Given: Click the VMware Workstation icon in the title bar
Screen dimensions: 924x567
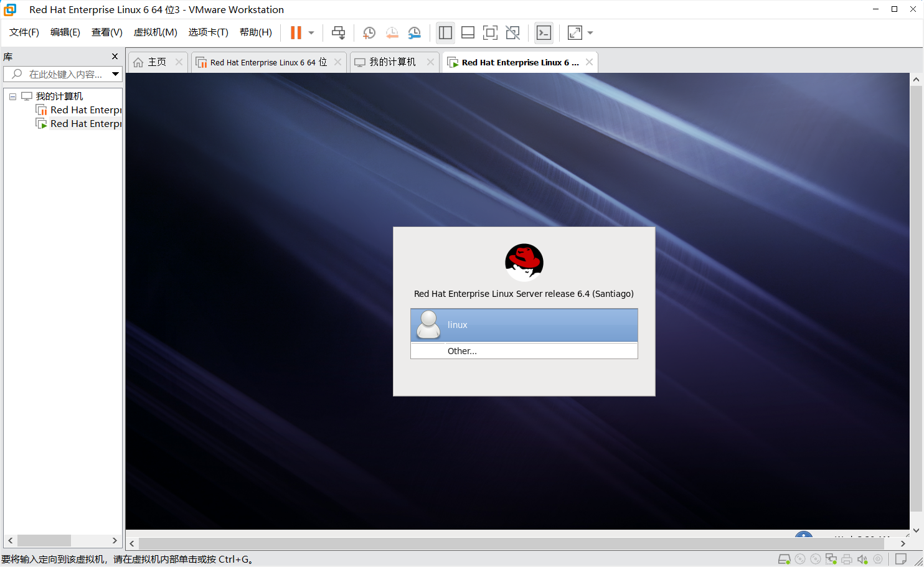Looking at the screenshot, I should pyautogui.click(x=11, y=9).
